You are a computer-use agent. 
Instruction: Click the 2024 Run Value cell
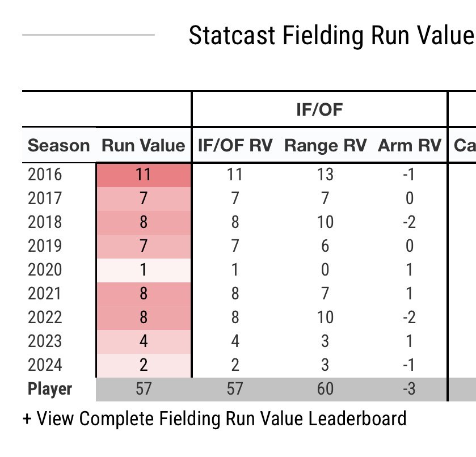coord(144,365)
